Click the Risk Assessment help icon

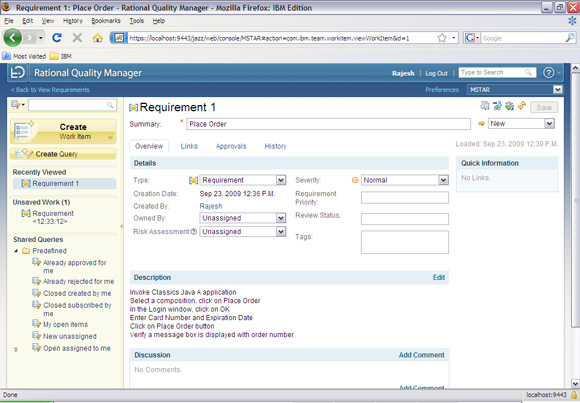tap(193, 232)
